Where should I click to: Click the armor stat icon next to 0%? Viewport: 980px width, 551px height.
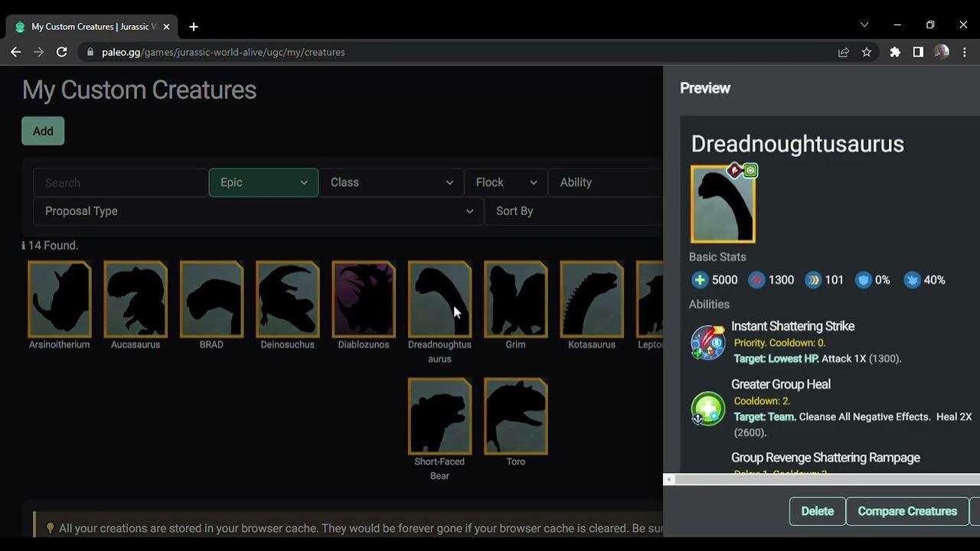pyautogui.click(x=864, y=280)
